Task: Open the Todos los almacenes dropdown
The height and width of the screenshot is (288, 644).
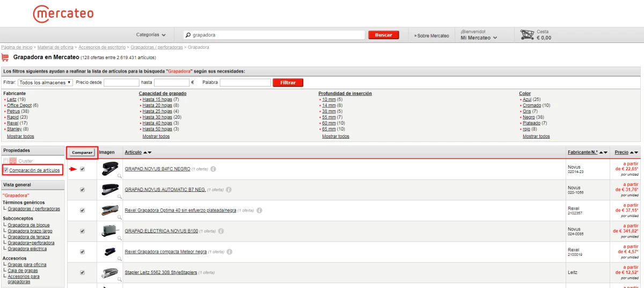Action: coord(45,83)
